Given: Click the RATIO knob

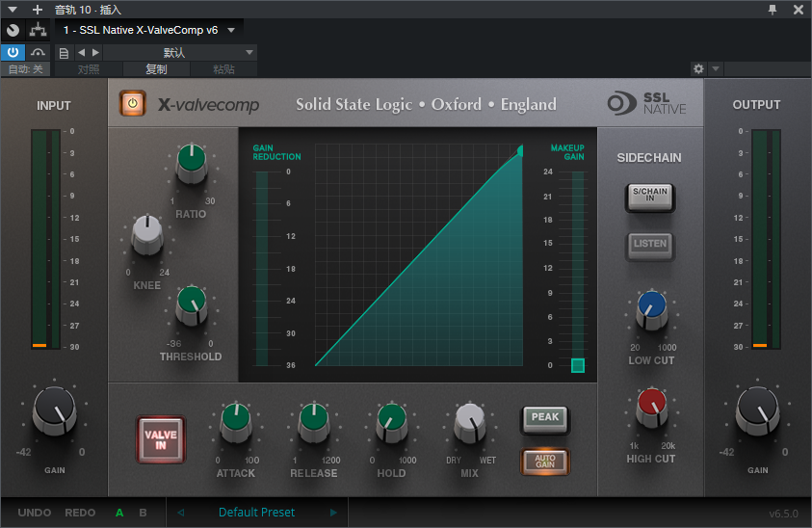Looking at the screenshot, I should [192, 162].
